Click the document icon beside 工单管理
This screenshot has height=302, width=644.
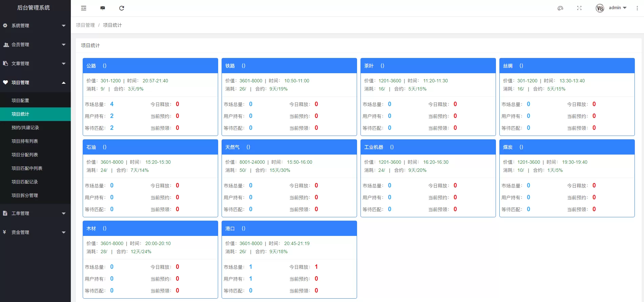tap(5, 213)
